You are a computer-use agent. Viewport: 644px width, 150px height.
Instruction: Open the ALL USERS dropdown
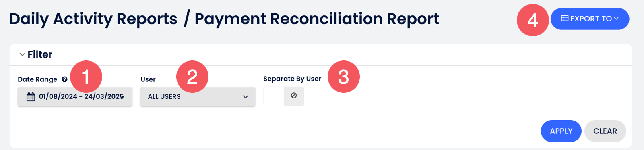198,97
